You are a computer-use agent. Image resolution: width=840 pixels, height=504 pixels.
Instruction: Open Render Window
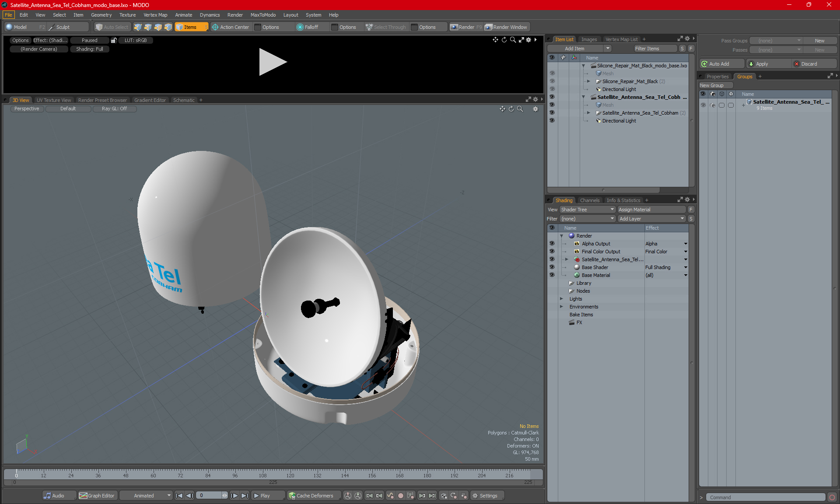pyautogui.click(x=507, y=27)
